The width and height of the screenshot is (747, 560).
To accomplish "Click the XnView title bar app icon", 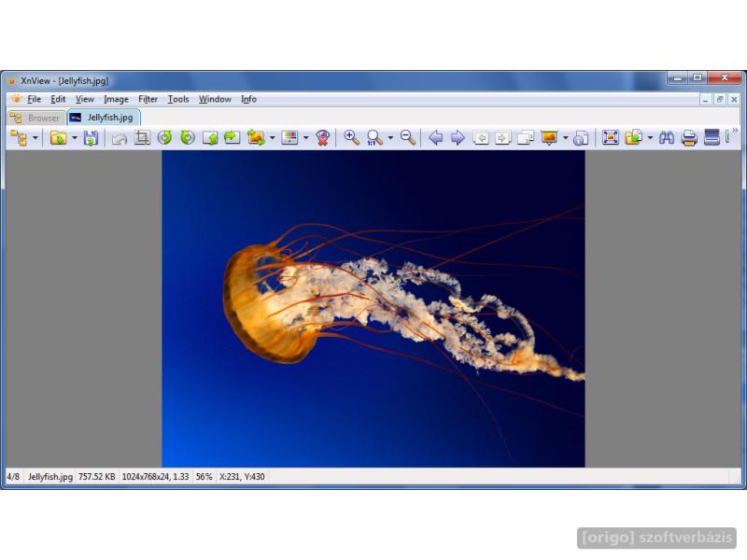I will (11, 81).
